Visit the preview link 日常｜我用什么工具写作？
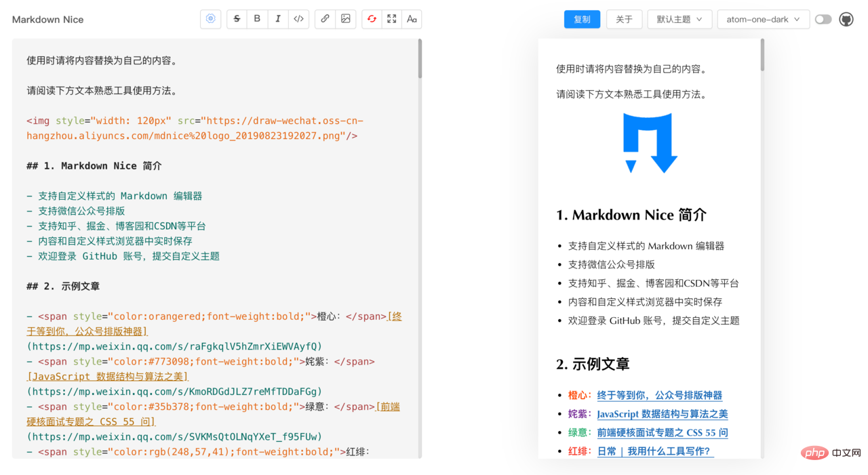Viewport: 868px width, 475px height. click(x=656, y=451)
